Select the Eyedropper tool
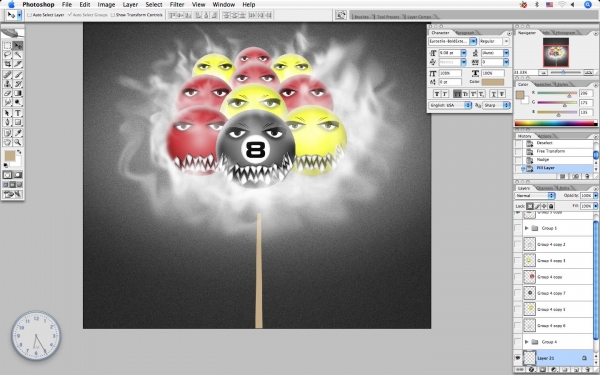The height and width of the screenshot is (375, 600). [18, 133]
